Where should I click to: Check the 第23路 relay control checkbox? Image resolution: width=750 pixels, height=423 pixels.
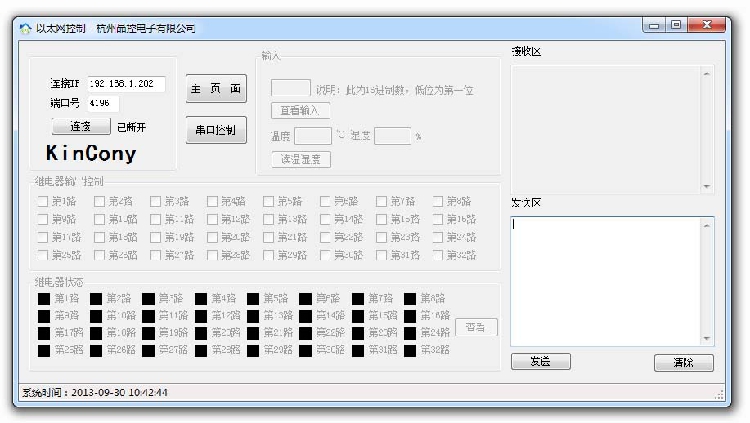tap(381, 237)
